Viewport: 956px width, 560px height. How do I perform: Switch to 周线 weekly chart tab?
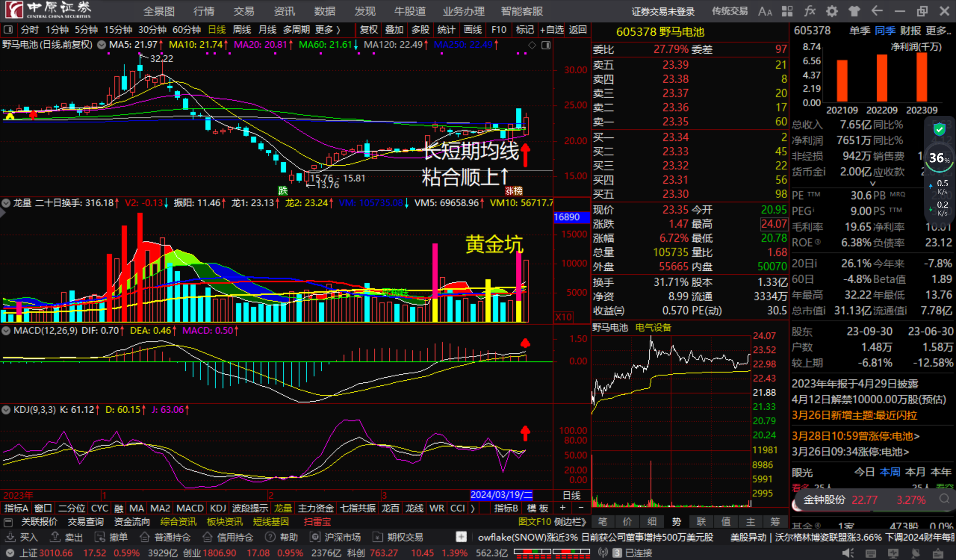[x=242, y=30]
